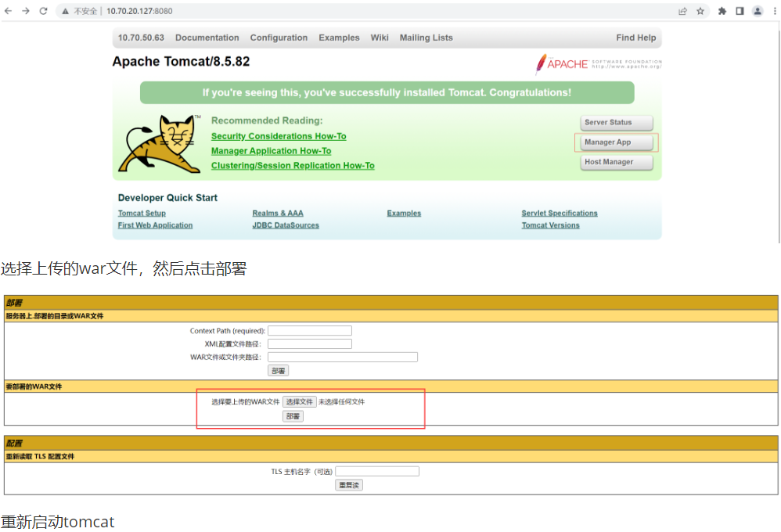Click the address bar URL 10.70.20.127:8080
781x532 pixels.
[139, 11]
